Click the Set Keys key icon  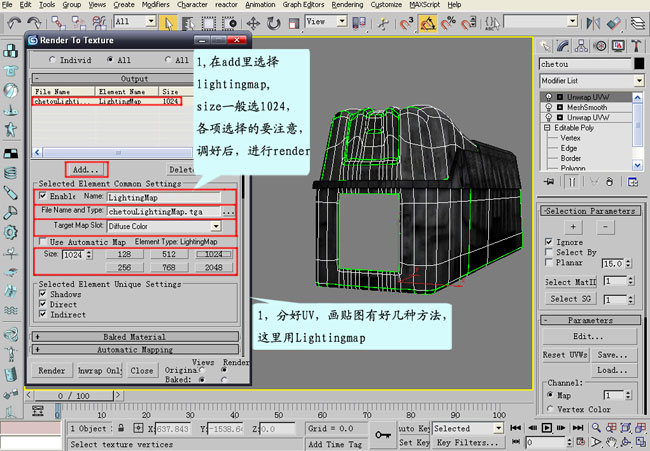click(x=383, y=435)
